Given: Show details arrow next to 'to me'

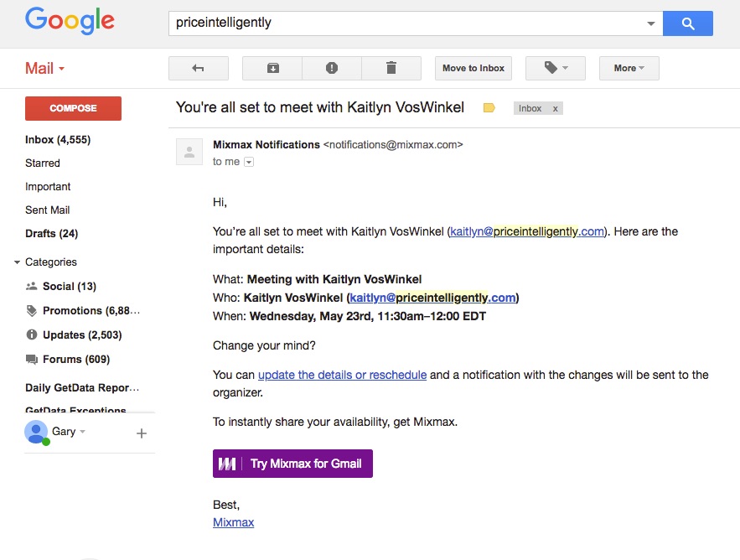Looking at the screenshot, I should [248, 162].
